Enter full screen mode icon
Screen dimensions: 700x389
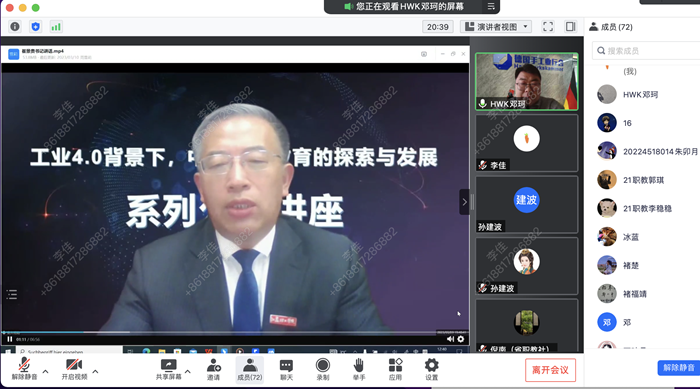pos(548,27)
